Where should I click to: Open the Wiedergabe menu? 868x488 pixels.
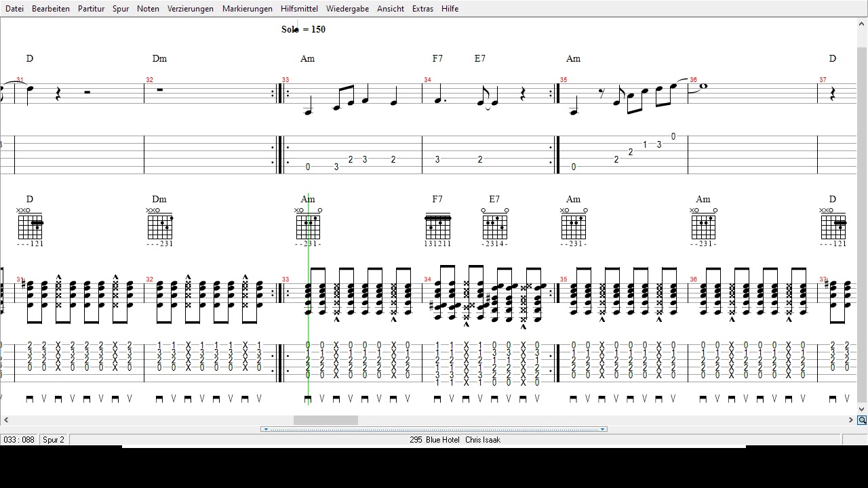[x=347, y=9]
